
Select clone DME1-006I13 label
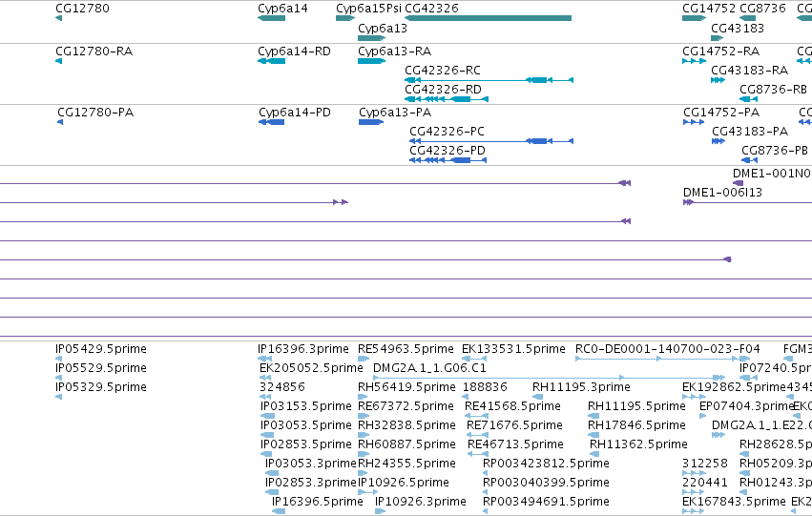[x=722, y=193]
